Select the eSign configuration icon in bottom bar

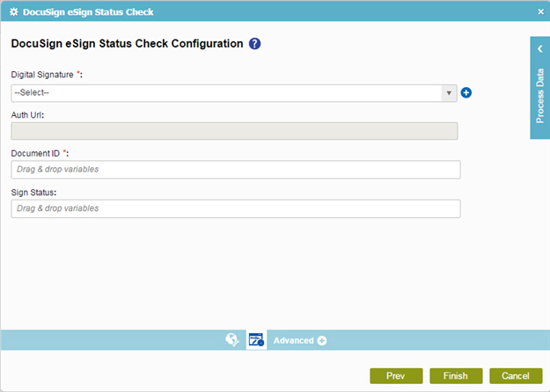pyautogui.click(x=256, y=340)
